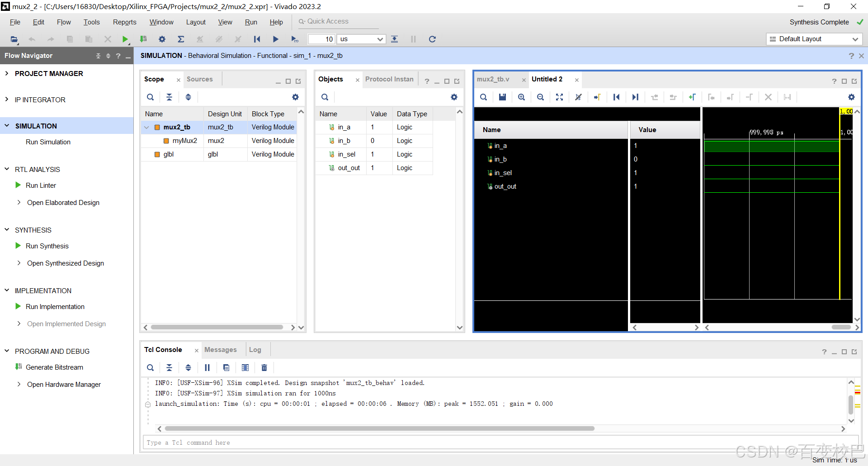Image resolution: width=868 pixels, height=466 pixels.
Task: Click the yellow waveform cursor marker
Action: tap(840, 204)
